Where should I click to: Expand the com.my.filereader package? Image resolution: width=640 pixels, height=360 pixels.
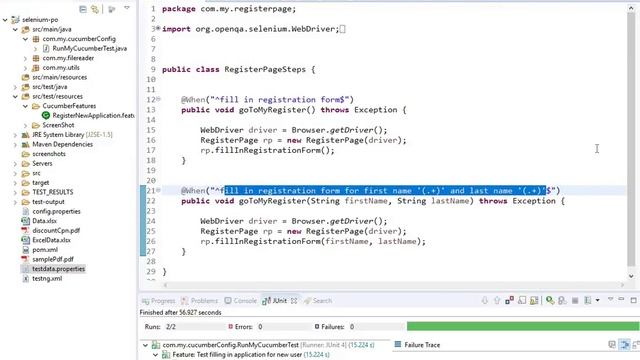click(25, 58)
